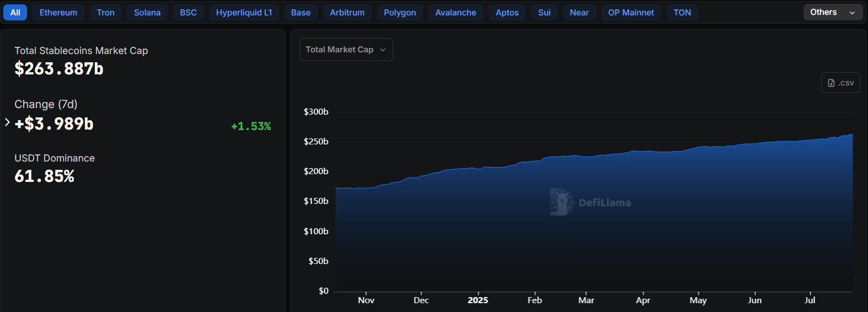This screenshot has width=868, height=312.
Task: Select the All chains tab
Action: click(x=15, y=13)
